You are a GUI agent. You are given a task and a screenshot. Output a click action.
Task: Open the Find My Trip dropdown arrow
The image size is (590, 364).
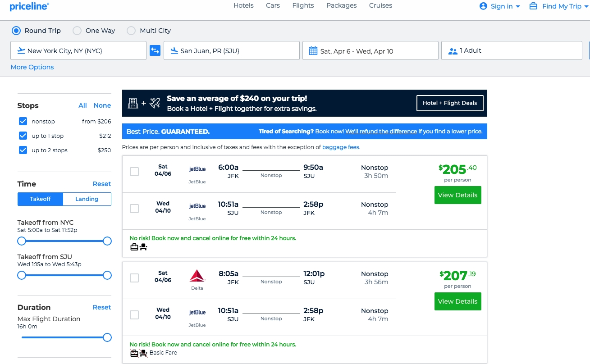(586, 6)
